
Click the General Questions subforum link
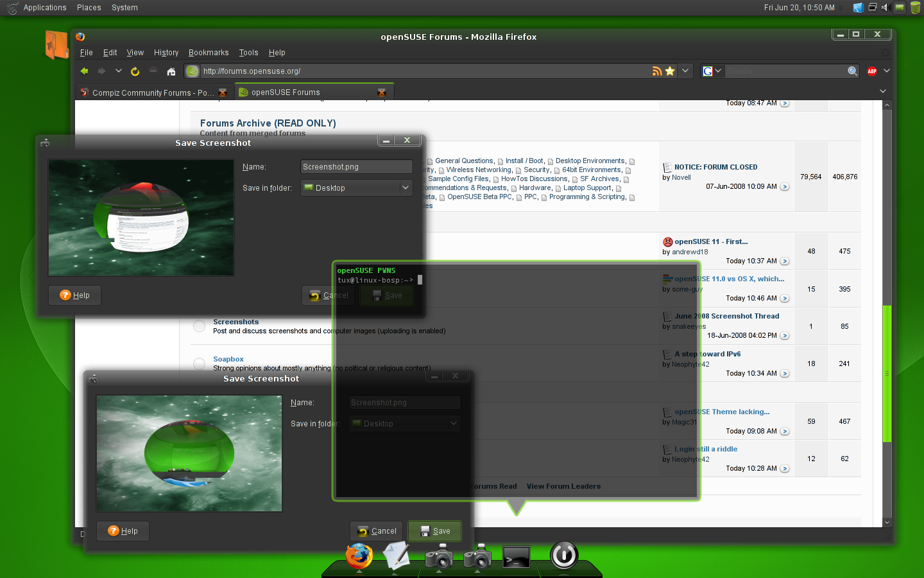[464, 161]
